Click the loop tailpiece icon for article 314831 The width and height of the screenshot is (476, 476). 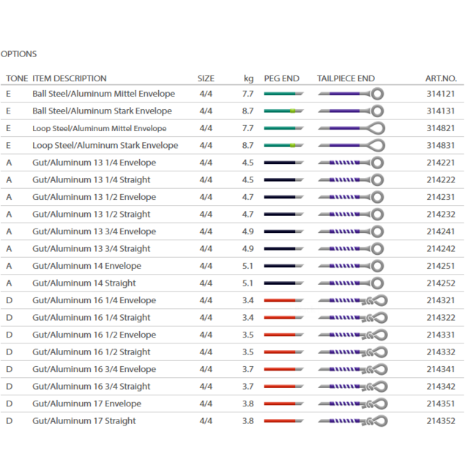click(351, 146)
